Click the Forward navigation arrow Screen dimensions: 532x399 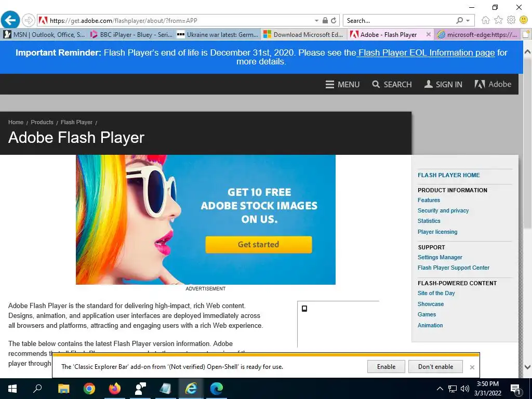tap(29, 20)
